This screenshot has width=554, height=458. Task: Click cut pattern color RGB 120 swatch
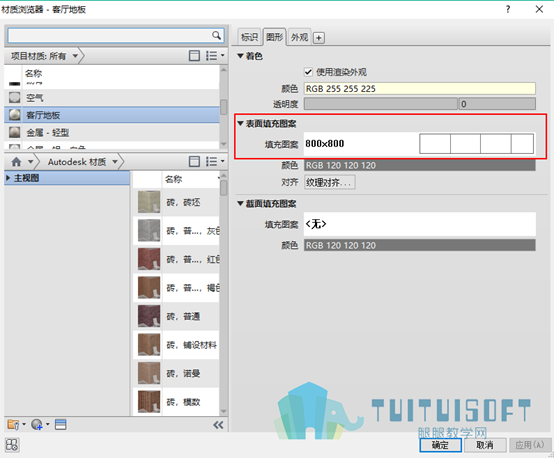tap(420, 245)
